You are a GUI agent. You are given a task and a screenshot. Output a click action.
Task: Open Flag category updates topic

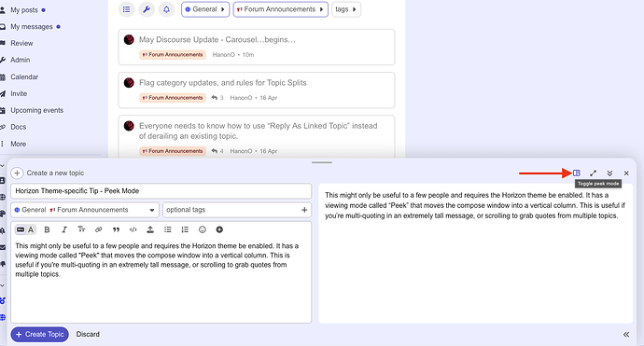(x=223, y=83)
